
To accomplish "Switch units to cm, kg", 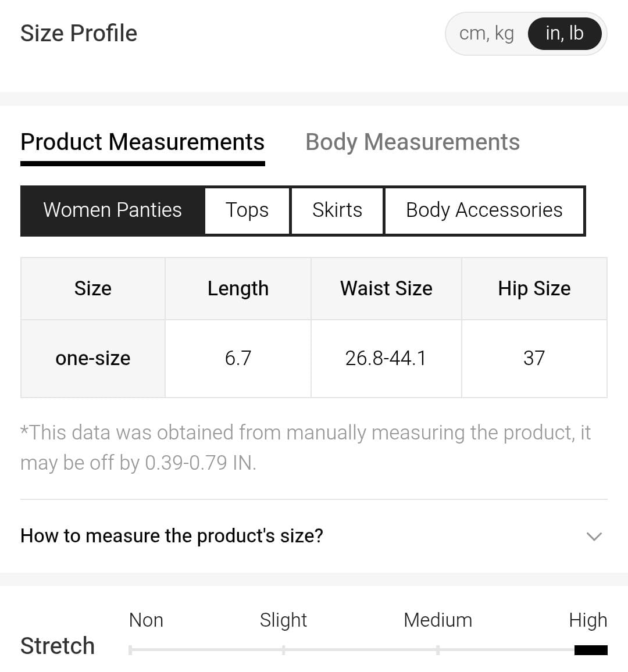I will (486, 34).
